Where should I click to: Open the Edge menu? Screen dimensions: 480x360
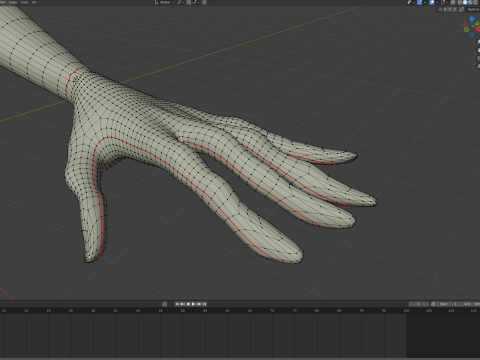tap(13, 2)
